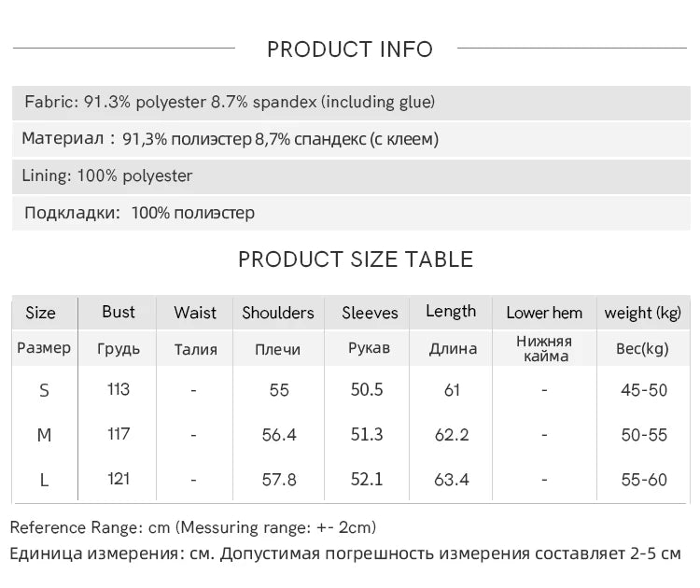Click the L size row label

(44, 480)
